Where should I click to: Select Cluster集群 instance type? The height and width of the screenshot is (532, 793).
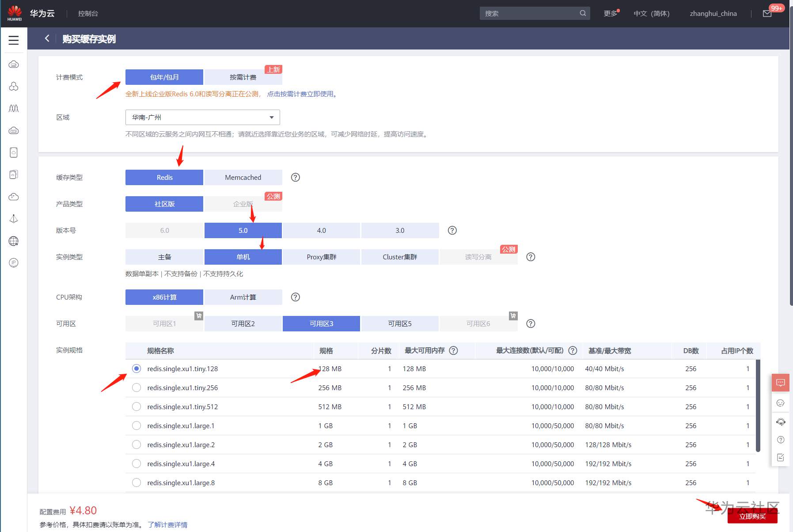tap(400, 257)
